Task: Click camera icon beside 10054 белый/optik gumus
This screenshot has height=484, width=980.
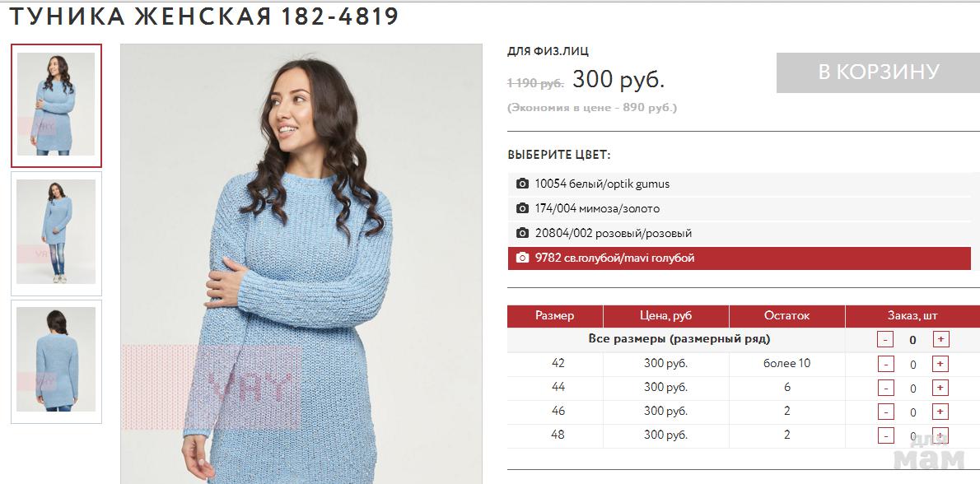Action: tap(522, 184)
